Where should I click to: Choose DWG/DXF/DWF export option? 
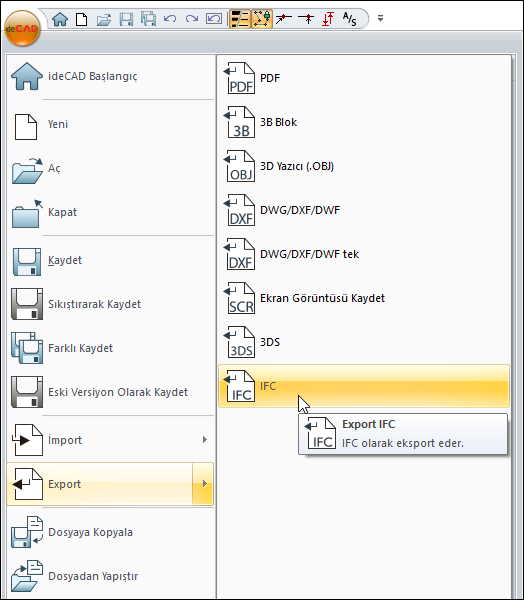[364, 210]
